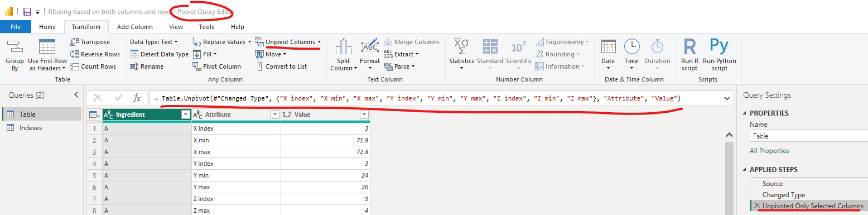Select the Transform tab
Viewport: 868px width, 215px height.
pyautogui.click(x=86, y=27)
